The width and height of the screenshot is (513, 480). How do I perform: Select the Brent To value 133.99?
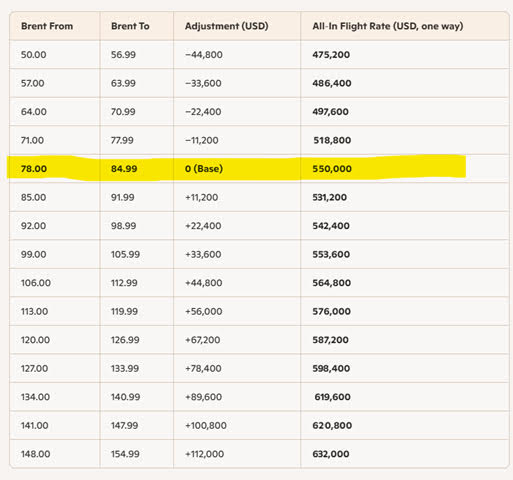coord(125,368)
